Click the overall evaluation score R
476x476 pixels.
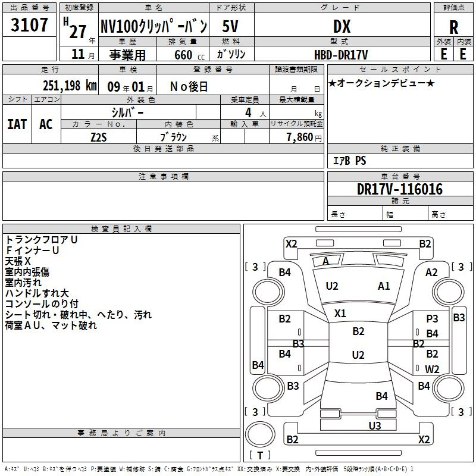point(453,27)
